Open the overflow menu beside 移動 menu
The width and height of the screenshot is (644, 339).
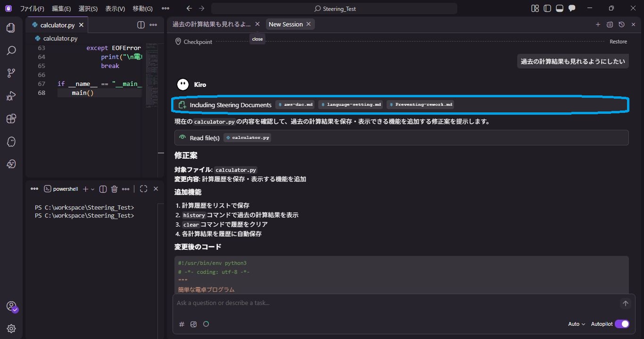(165, 8)
